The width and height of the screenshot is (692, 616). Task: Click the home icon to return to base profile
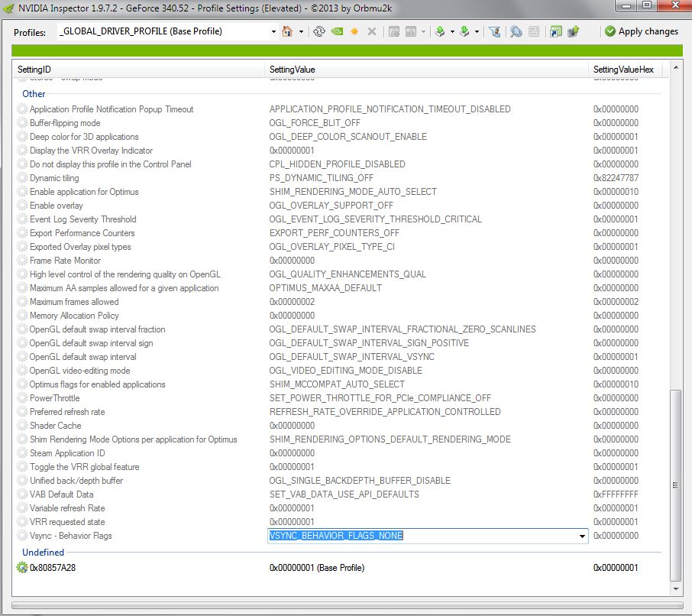pyautogui.click(x=287, y=31)
